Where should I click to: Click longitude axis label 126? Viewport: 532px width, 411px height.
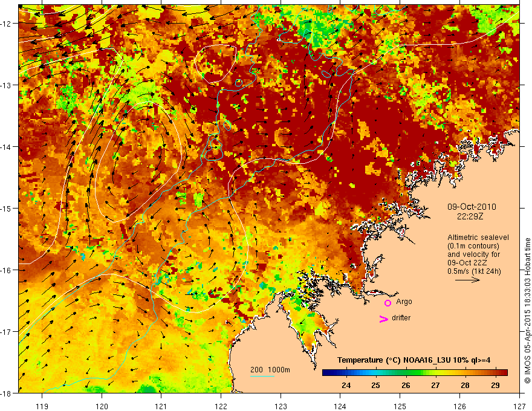tap(459, 406)
